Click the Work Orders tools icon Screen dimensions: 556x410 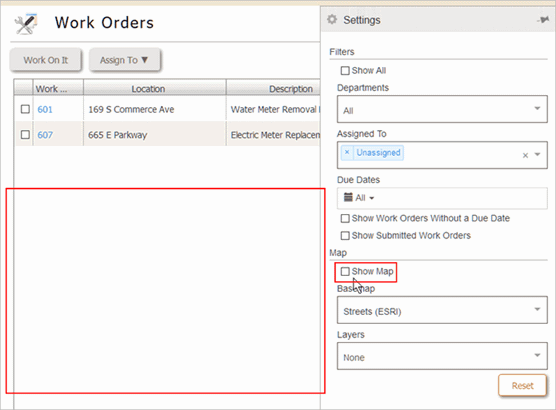(x=26, y=23)
